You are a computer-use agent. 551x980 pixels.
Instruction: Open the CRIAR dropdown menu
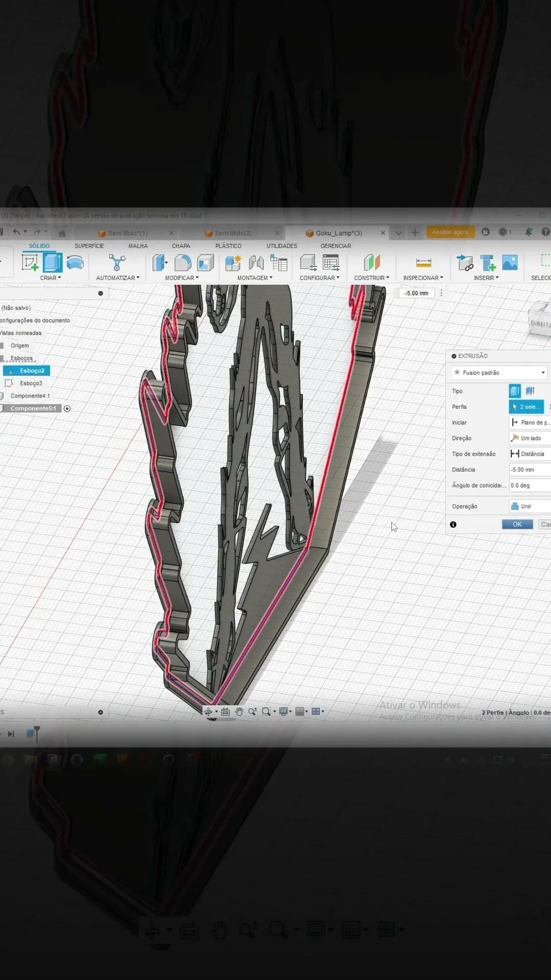coord(51,278)
